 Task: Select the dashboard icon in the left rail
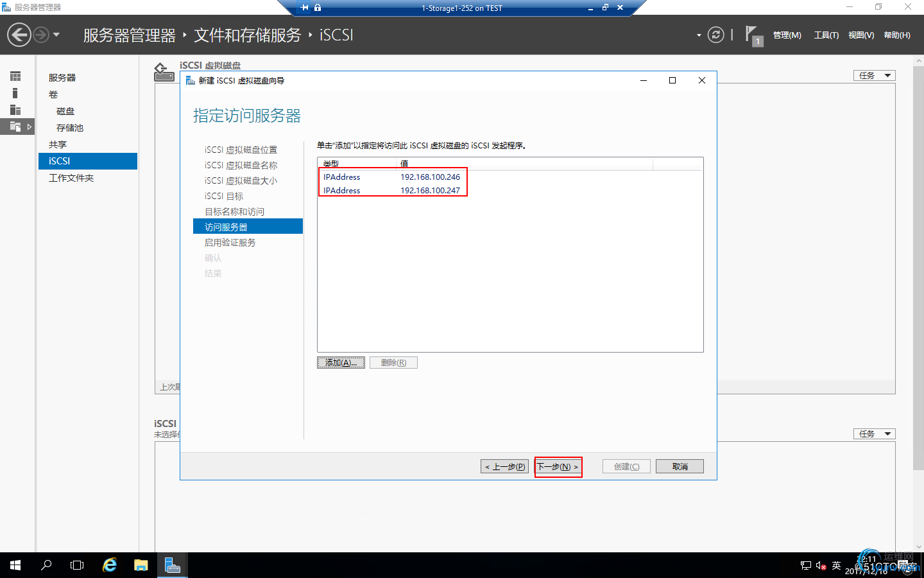click(x=15, y=76)
